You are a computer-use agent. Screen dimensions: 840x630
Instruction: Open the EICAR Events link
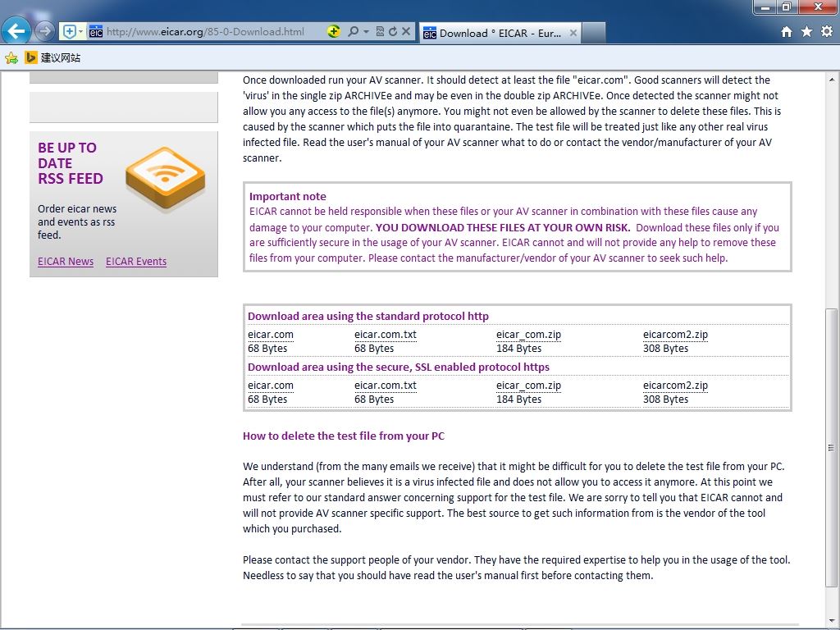(x=136, y=262)
